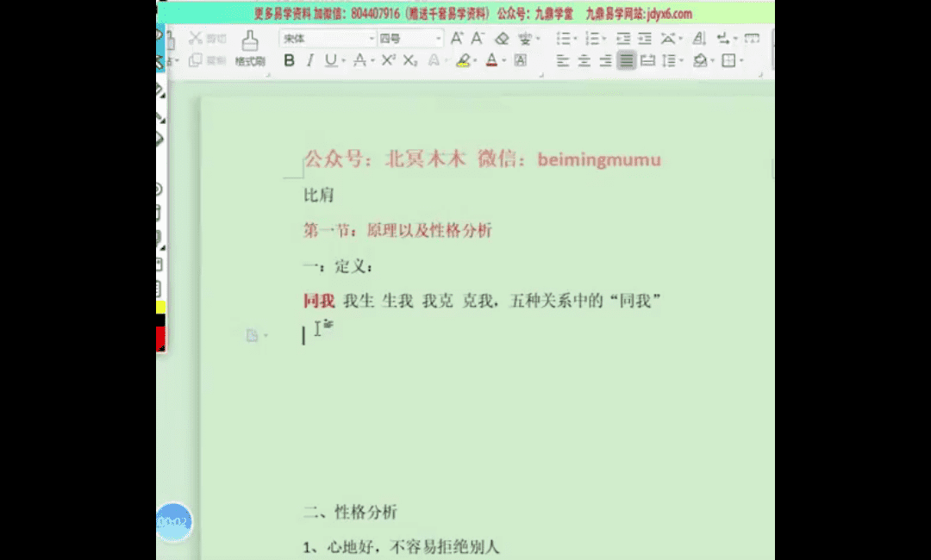Click the blue timer circle overlay
This screenshot has height=560, width=931.
click(173, 522)
